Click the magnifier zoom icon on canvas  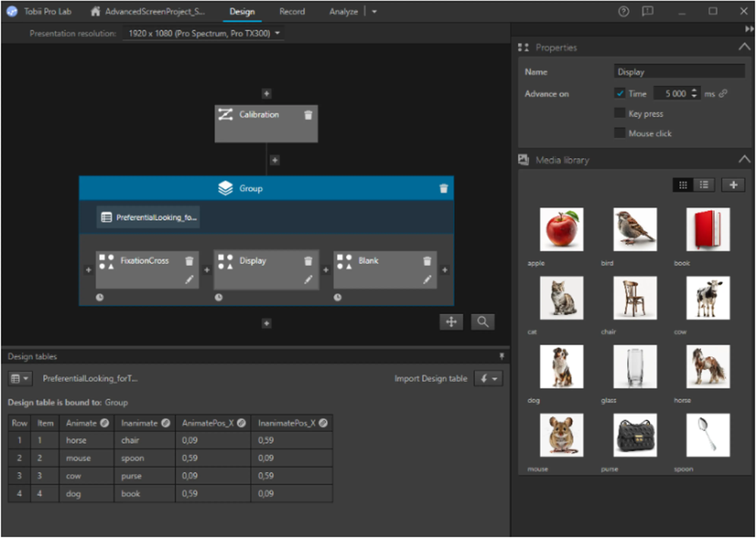coord(483,322)
